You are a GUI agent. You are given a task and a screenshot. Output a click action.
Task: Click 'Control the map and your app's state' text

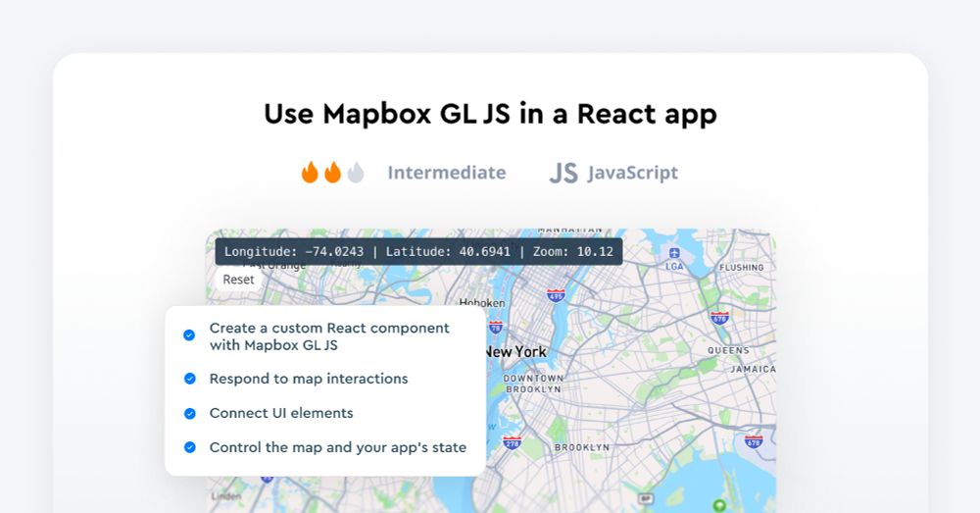338,447
